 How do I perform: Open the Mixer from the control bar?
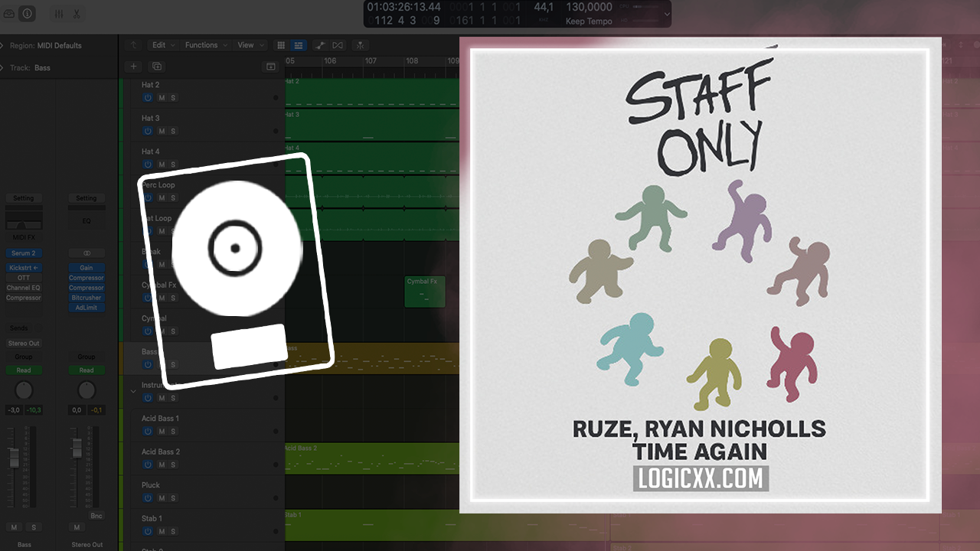coord(60,14)
